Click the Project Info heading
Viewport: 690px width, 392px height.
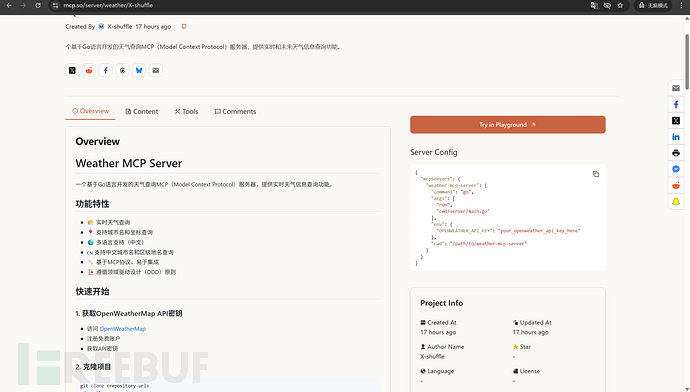(441, 303)
